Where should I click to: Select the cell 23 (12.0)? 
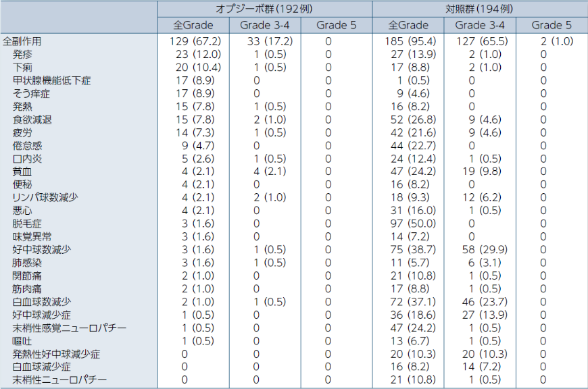click(x=199, y=54)
